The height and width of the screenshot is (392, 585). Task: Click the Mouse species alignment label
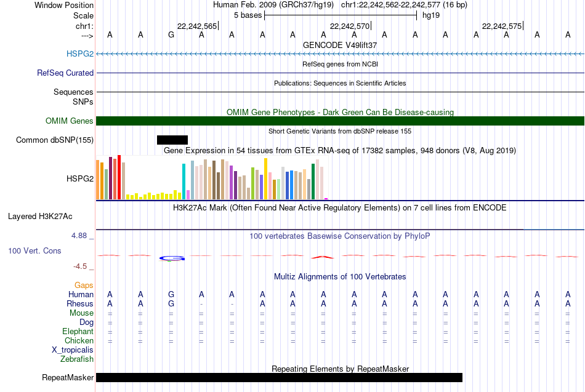(82, 313)
